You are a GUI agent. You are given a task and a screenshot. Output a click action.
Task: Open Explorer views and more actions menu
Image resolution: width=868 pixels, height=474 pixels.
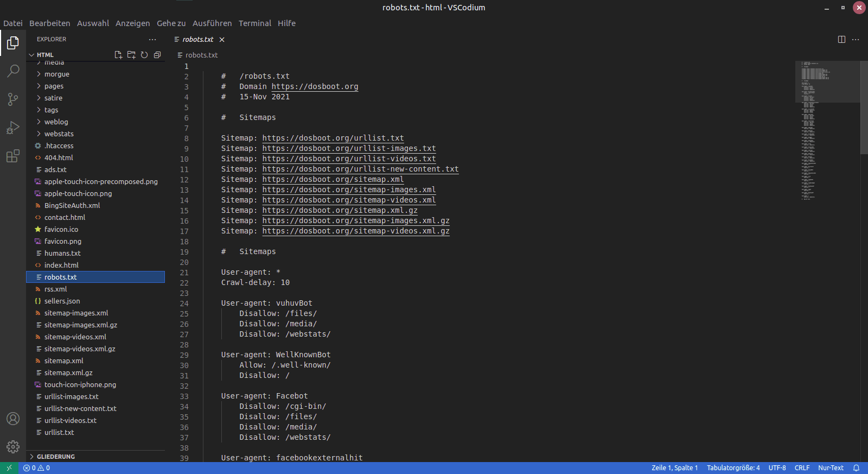tap(152, 40)
